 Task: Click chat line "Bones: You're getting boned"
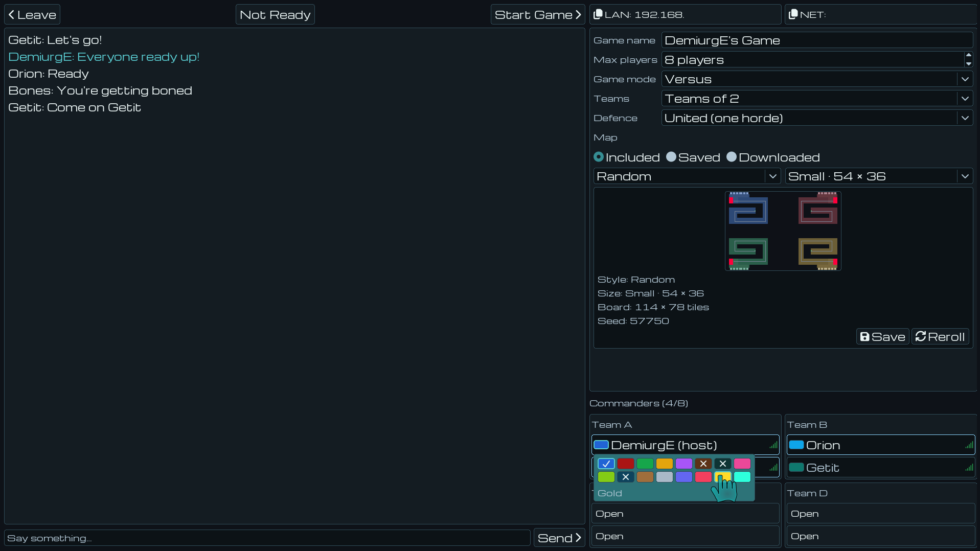point(100,90)
